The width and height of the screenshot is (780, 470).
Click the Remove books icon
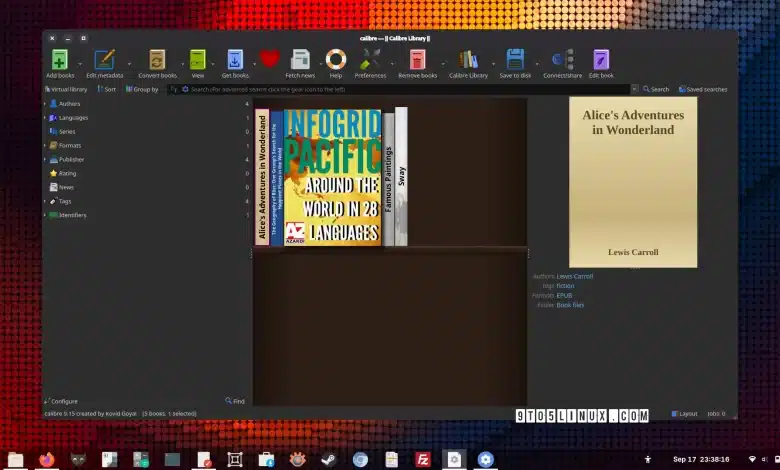coord(417,60)
